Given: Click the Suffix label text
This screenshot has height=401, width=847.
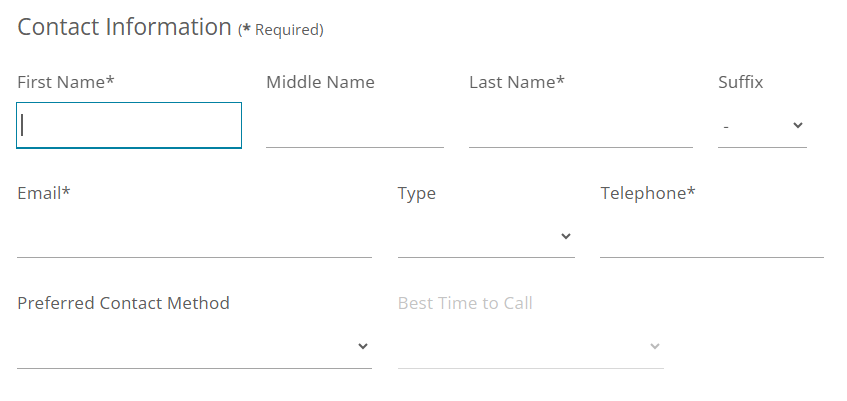Looking at the screenshot, I should tap(741, 82).
